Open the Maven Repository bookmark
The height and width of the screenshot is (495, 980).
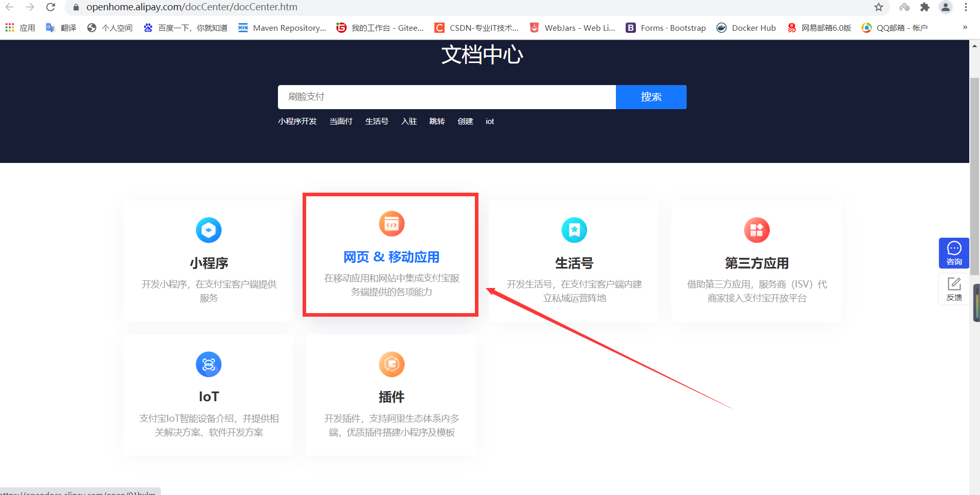point(282,28)
